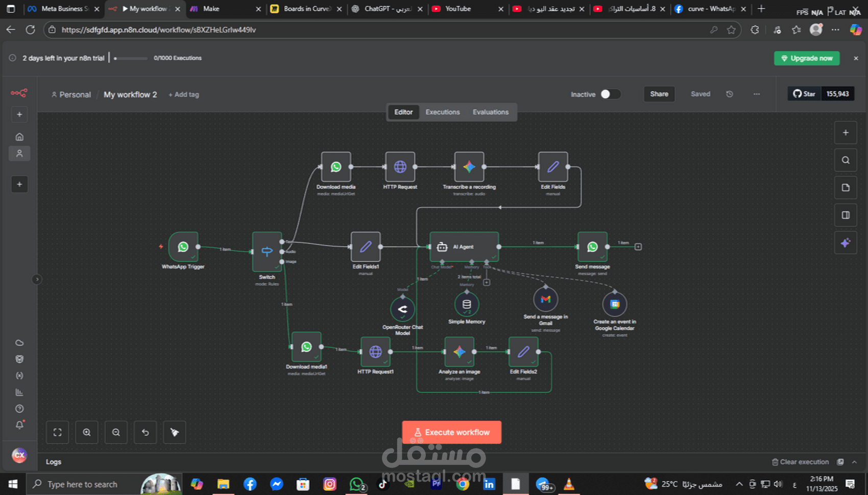The width and height of the screenshot is (868, 495).
Task: Click the n8n logo
Action: (19, 93)
